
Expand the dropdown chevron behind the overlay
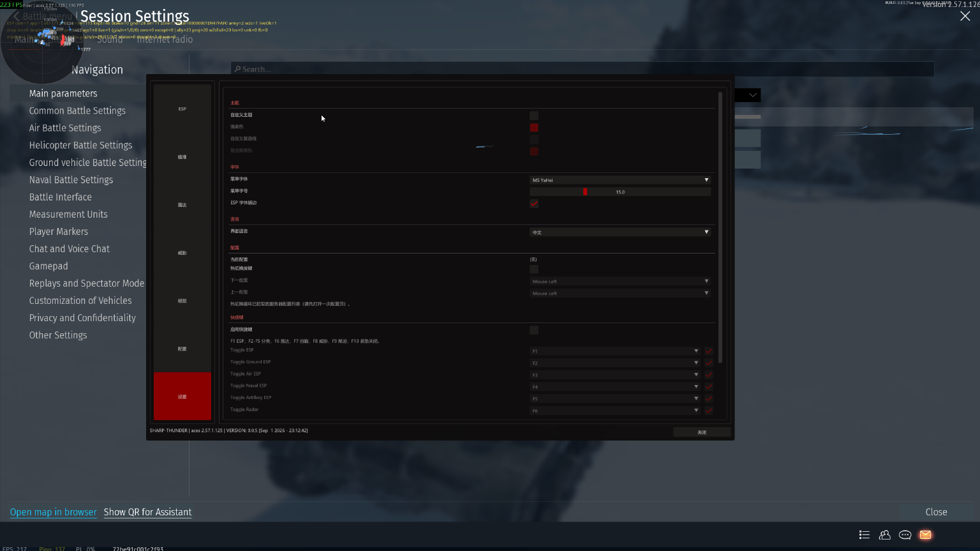click(x=753, y=95)
